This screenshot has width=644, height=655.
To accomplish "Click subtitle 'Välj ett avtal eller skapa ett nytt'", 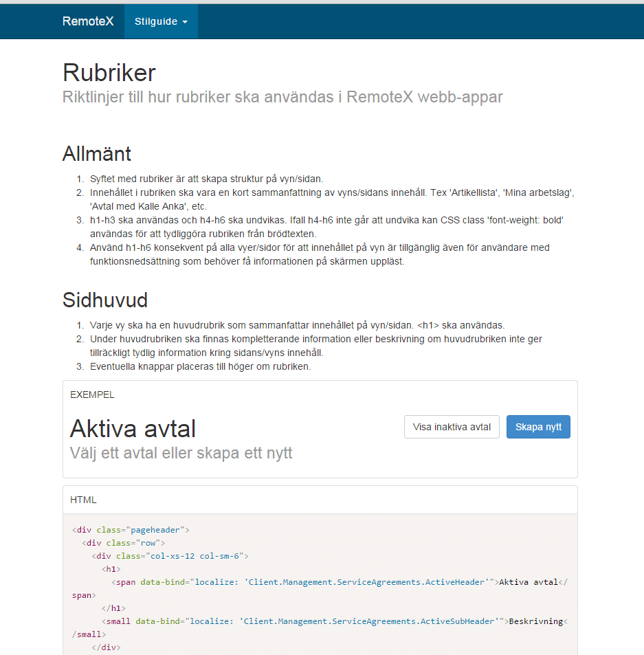I will point(181,453).
